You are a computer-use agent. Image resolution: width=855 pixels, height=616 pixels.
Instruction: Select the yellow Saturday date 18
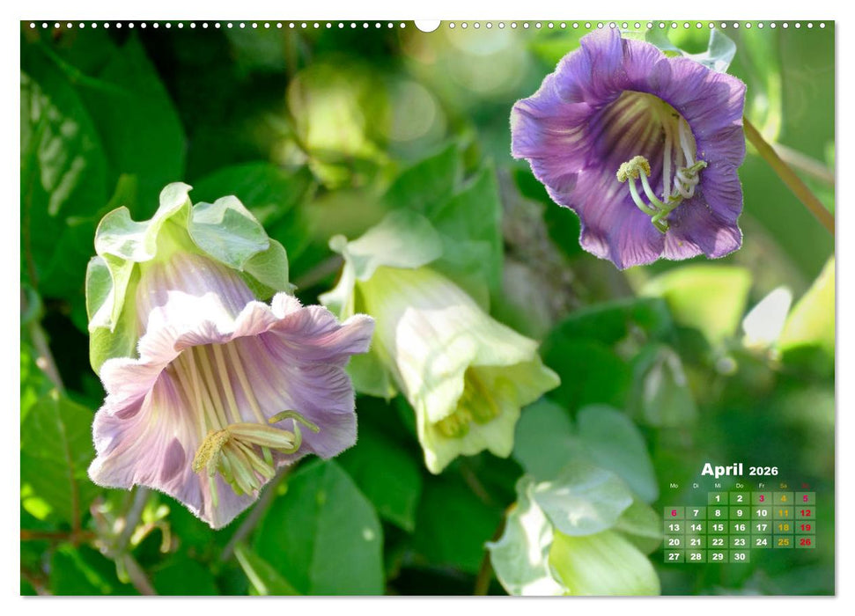(784, 527)
